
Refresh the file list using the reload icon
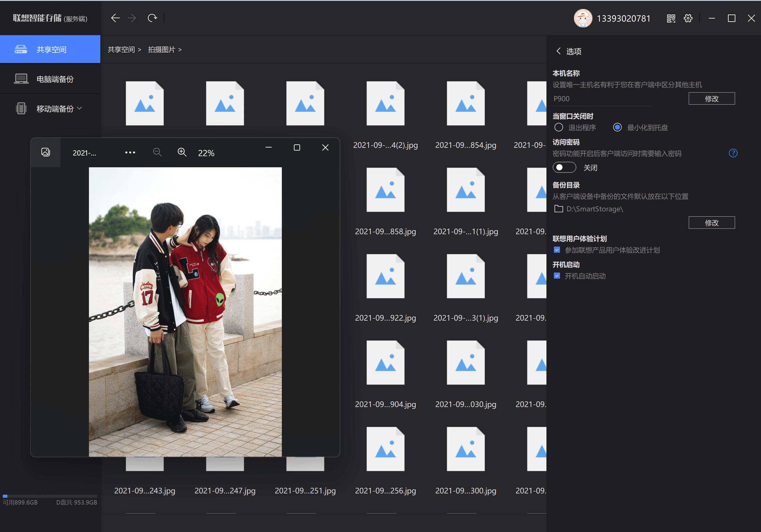153,18
